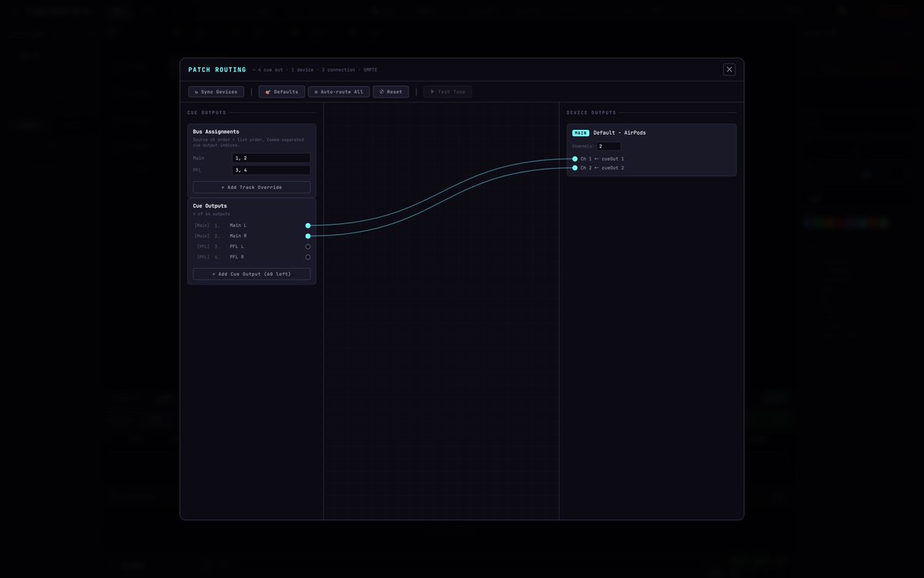Close the Patch Routing dialog
Viewport: 924px width, 578px height.
[729, 69]
